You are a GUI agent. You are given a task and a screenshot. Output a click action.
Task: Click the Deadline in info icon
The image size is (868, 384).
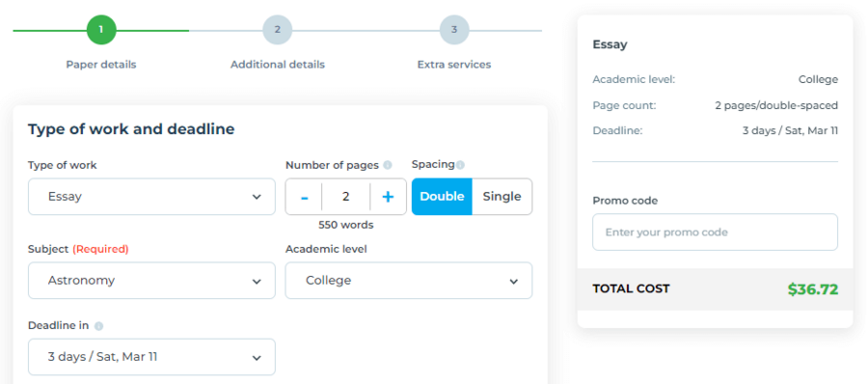click(98, 326)
